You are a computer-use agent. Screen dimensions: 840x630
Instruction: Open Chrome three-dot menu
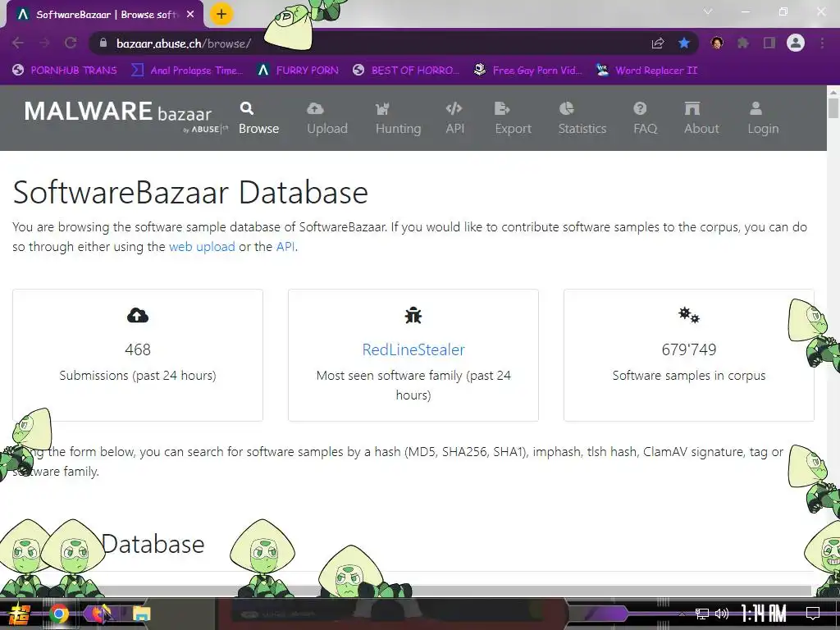point(822,43)
